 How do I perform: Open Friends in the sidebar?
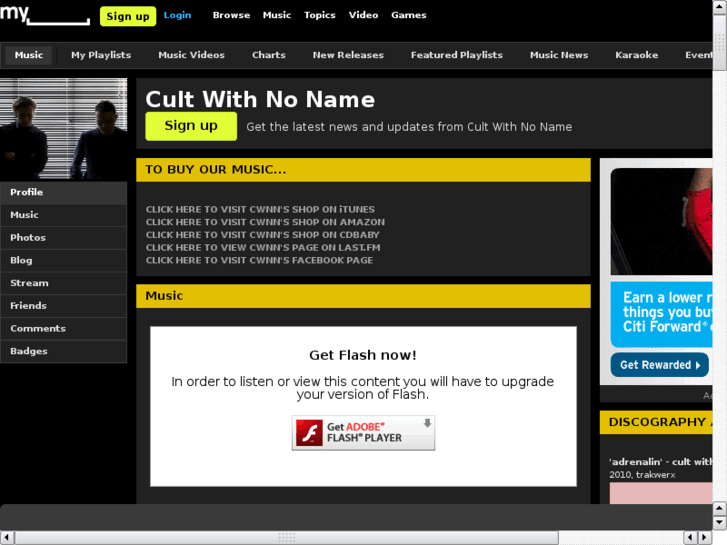64,306
